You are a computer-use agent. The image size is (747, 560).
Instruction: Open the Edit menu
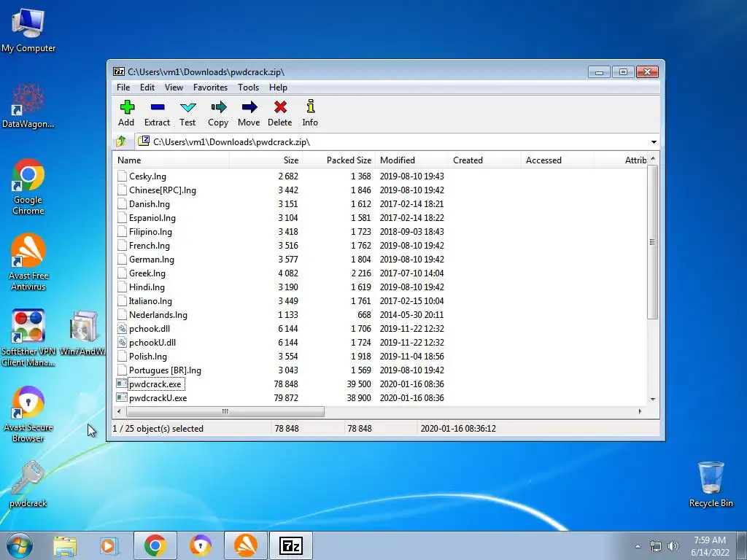coord(147,87)
